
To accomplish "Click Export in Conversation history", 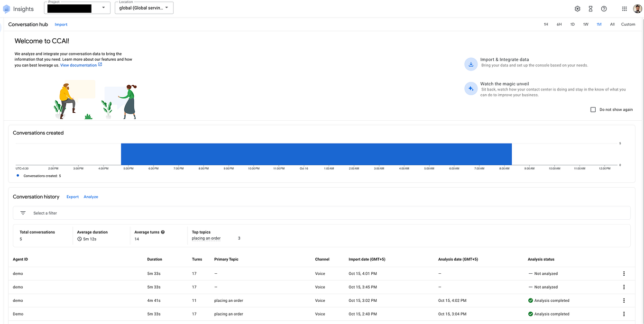I will click(x=72, y=197).
